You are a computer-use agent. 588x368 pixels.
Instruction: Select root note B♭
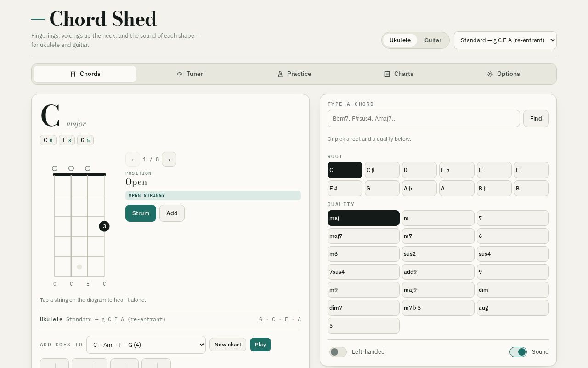click(494, 188)
